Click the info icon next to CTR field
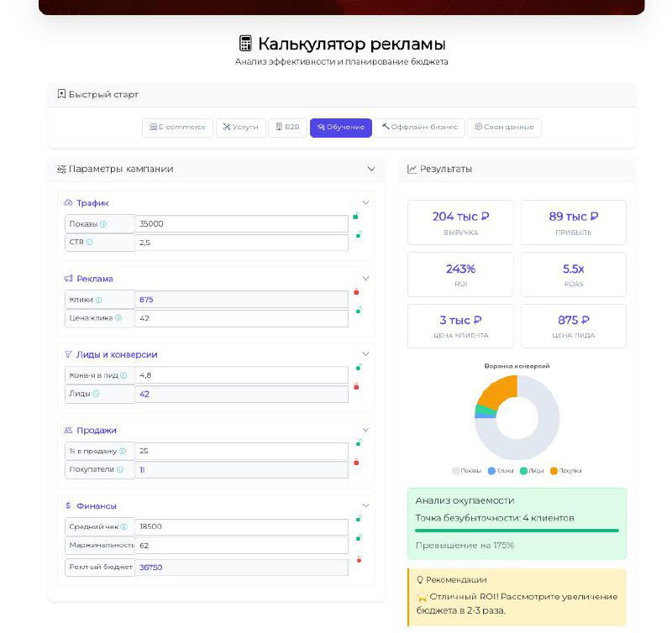This screenshot has height=633, width=672. (89, 241)
